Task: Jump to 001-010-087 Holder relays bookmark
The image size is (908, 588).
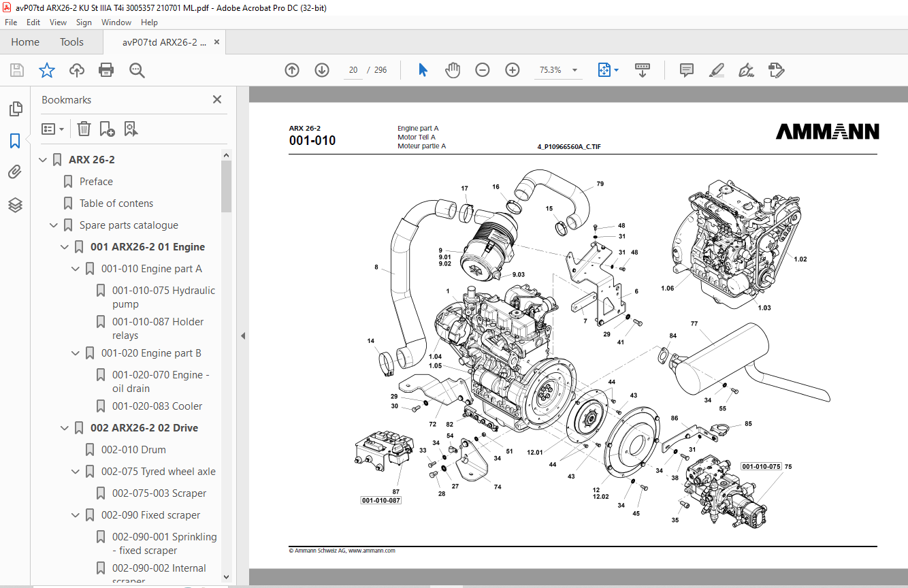Action: tap(158, 329)
